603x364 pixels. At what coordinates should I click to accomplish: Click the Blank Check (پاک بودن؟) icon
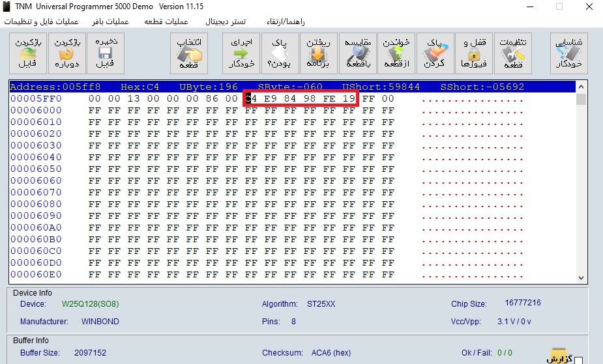(280, 53)
